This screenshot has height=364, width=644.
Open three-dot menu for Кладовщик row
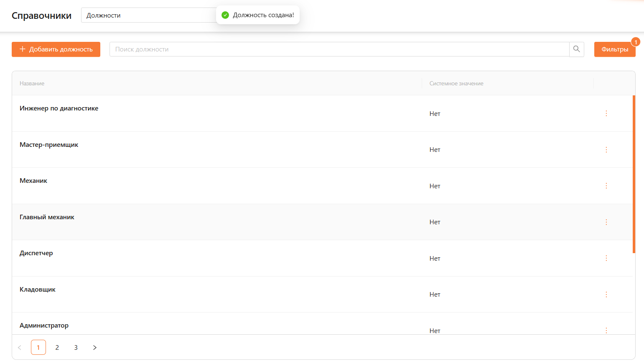[x=606, y=295]
